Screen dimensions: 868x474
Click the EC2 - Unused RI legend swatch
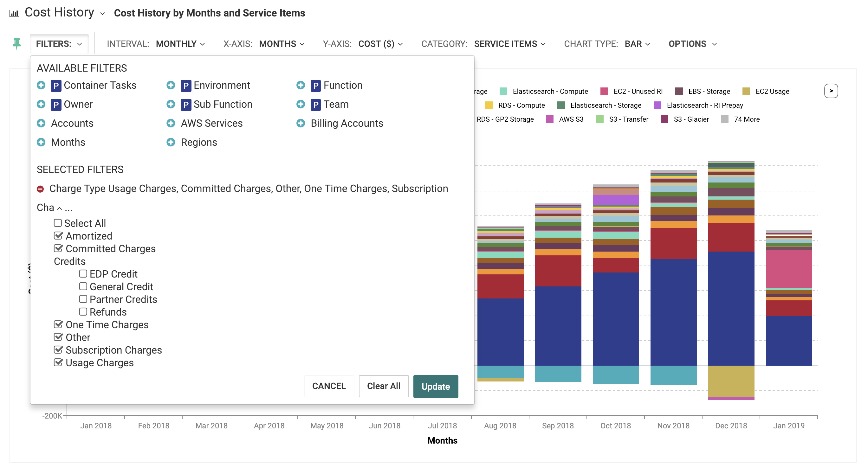pos(604,91)
